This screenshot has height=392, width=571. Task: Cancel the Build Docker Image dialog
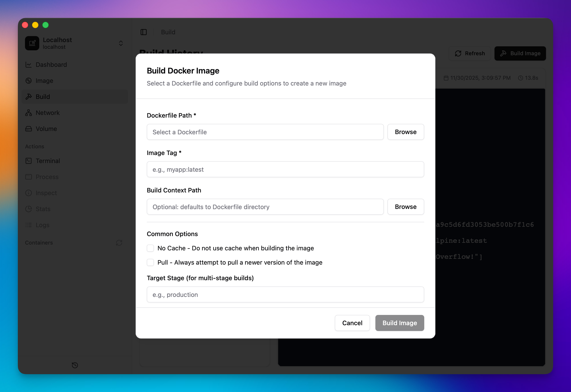tap(352, 323)
